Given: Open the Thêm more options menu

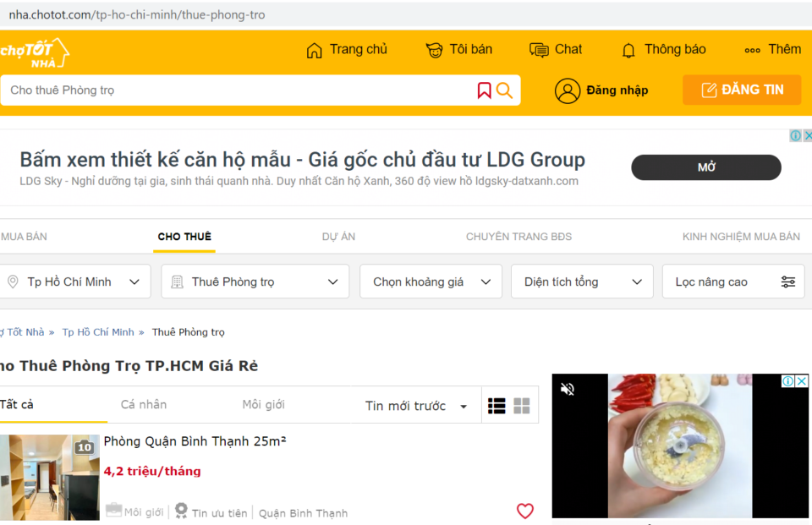Looking at the screenshot, I should (x=772, y=50).
